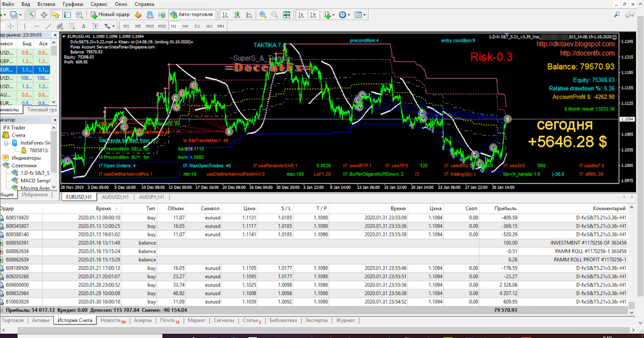Select order 609832984 in account history
This screenshot has width=644, height=338.
pyautogui.click(x=17, y=293)
